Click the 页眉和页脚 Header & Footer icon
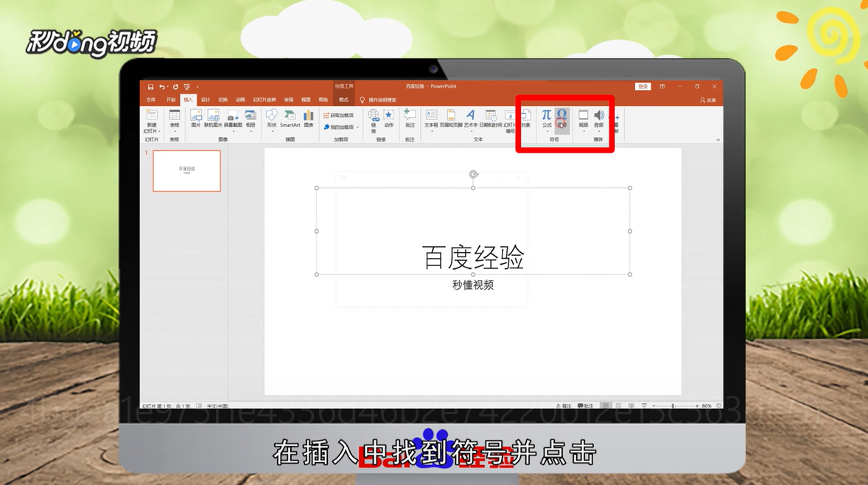 [451, 118]
